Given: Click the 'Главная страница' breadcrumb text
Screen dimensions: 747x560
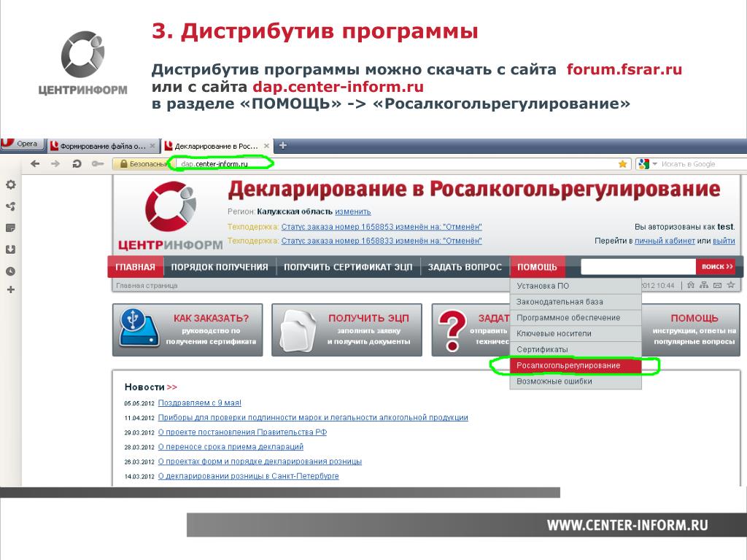Looking at the screenshot, I should pyautogui.click(x=147, y=286).
